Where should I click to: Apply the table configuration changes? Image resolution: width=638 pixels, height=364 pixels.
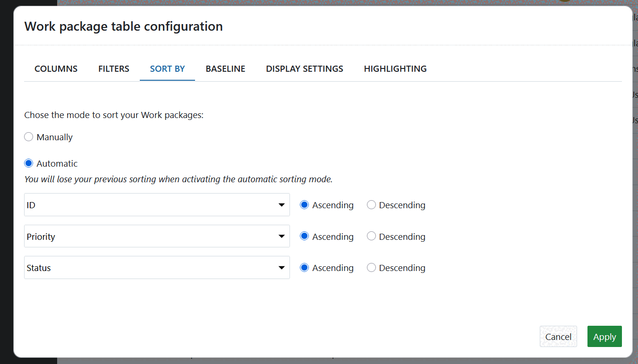click(604, 337)
